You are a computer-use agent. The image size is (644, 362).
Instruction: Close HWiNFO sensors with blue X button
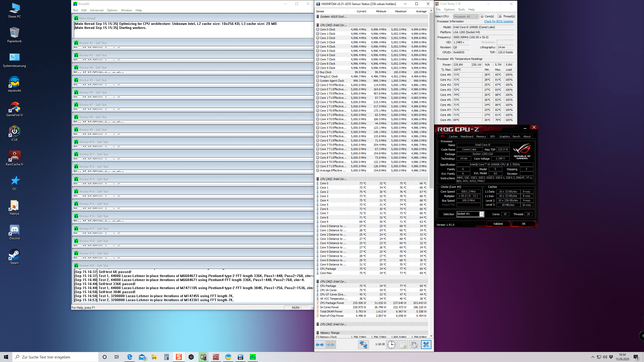(x=426, y=345)
